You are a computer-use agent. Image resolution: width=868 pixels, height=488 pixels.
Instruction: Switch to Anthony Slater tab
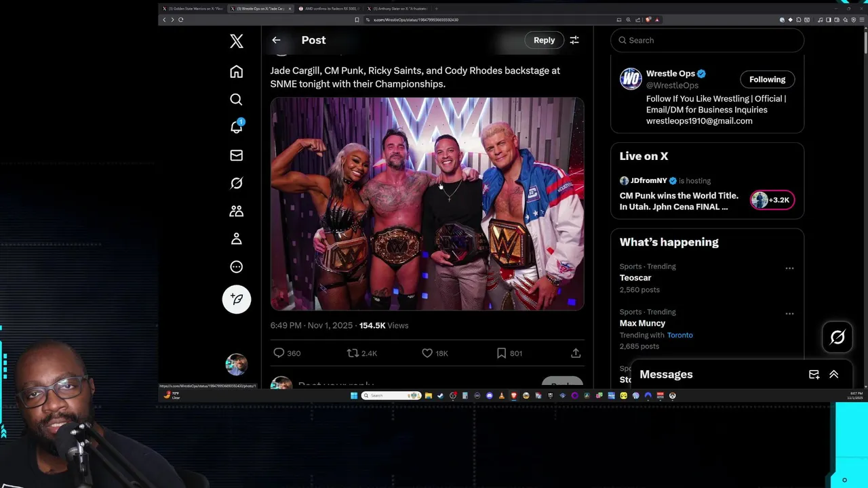pos(397,9)
